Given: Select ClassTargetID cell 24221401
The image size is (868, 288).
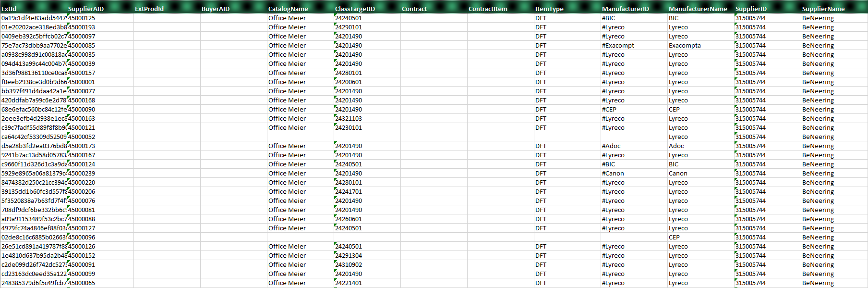Looking at the screenshot, I should point(349,283).
